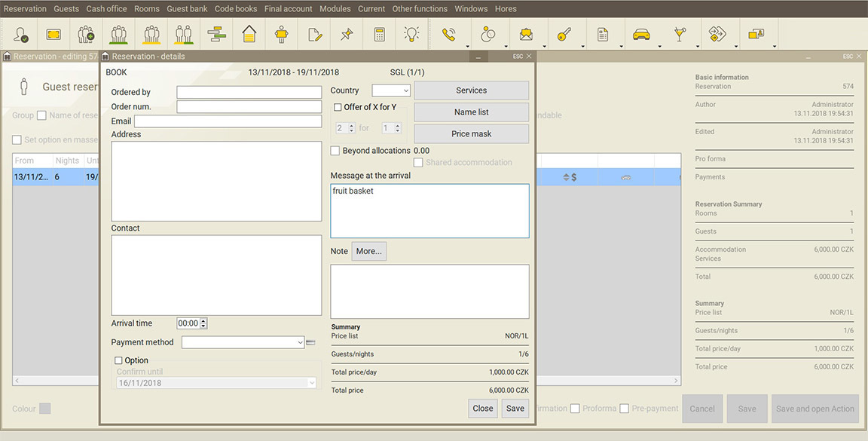Viewport: 868px width, 441px height.
Task: Click the cocktail glass toolbar icon
Action: coord(680,35)
